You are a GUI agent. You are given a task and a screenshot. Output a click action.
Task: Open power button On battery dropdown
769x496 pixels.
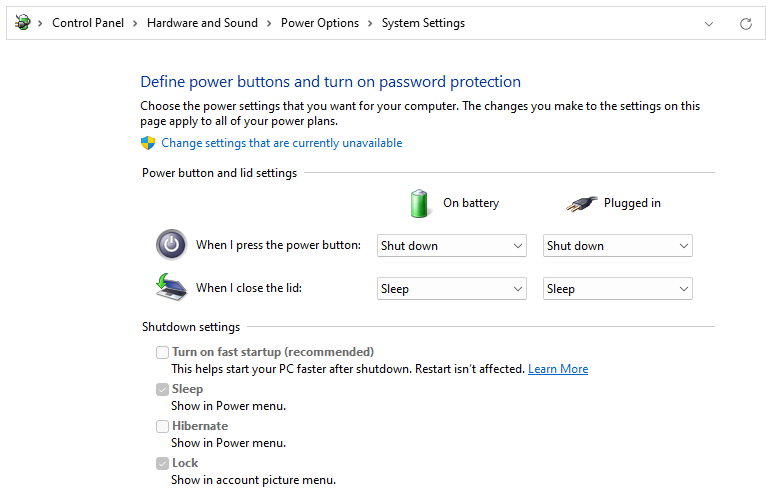point(452,246)
